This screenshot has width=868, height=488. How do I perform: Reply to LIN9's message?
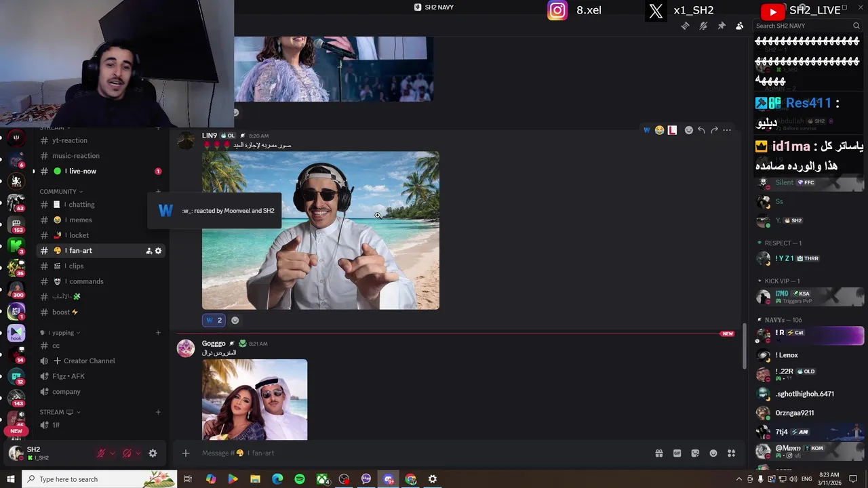click(x=701, y=130)
